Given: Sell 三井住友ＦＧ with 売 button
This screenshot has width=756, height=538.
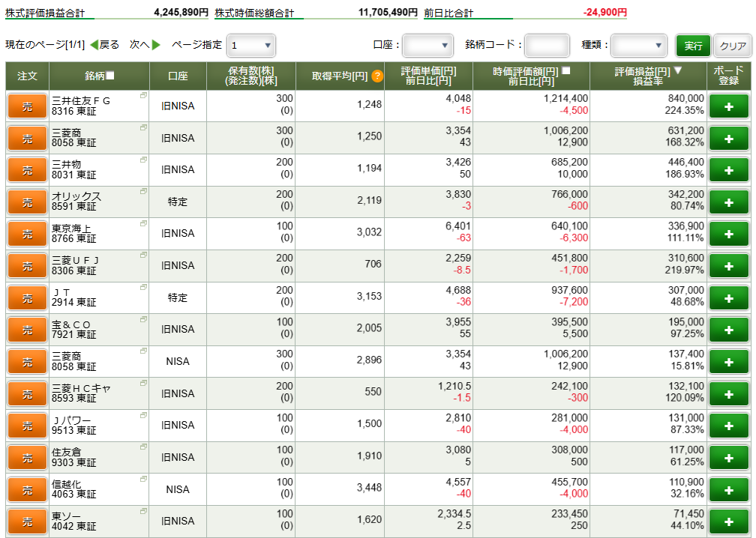Looking at the screenshot, I should point(28,106).
